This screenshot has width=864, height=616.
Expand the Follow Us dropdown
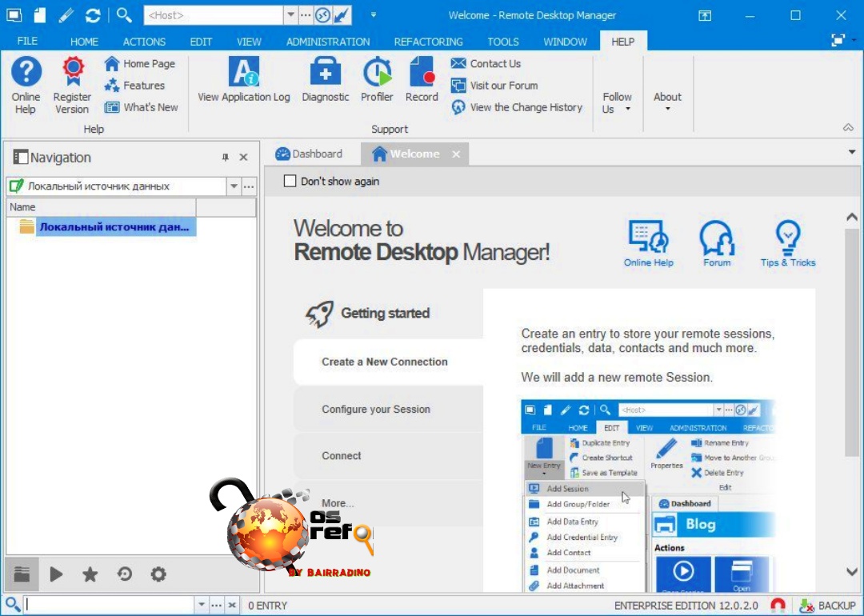pyautogui.click(x=617, y=102)
